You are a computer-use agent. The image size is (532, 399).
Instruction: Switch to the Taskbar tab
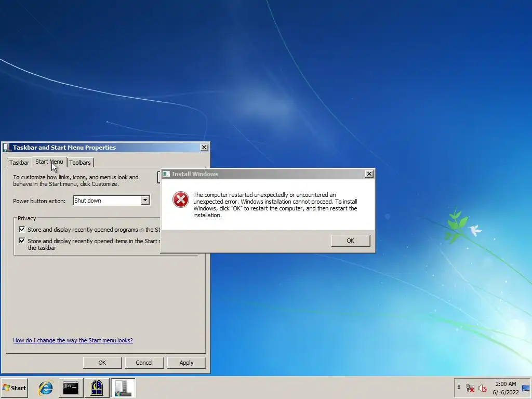(x=19, y=163)
